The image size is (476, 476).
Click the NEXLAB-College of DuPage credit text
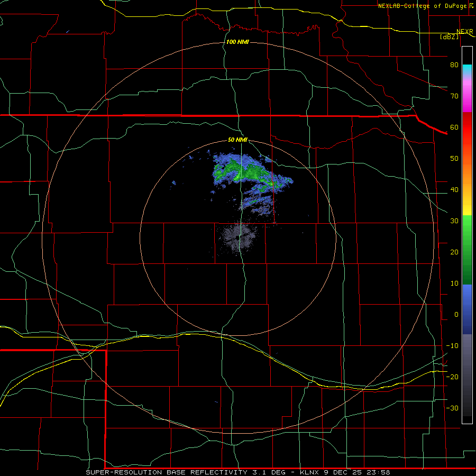pyautogui.click(x=423, y=6)
